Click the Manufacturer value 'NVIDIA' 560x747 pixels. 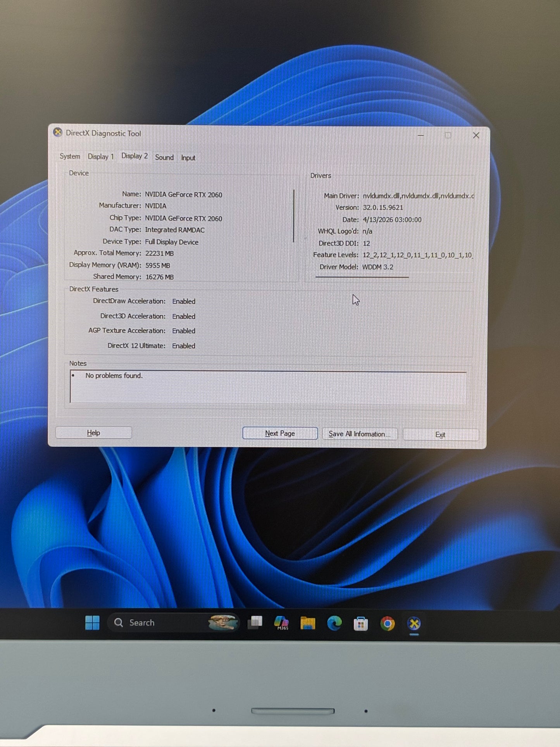(x=155, y=206)
